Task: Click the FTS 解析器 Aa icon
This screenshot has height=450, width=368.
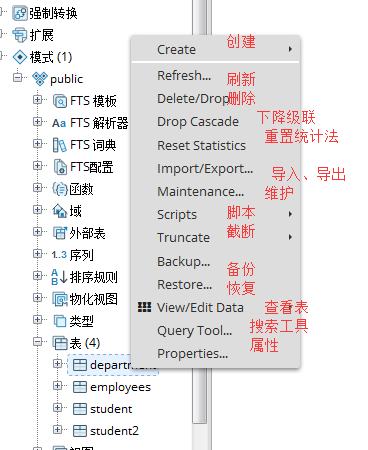Action: tap(59, 123)
